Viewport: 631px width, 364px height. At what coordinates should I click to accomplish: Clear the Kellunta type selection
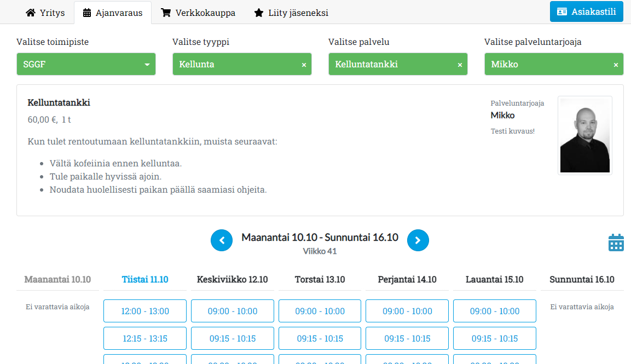[304, 65]
